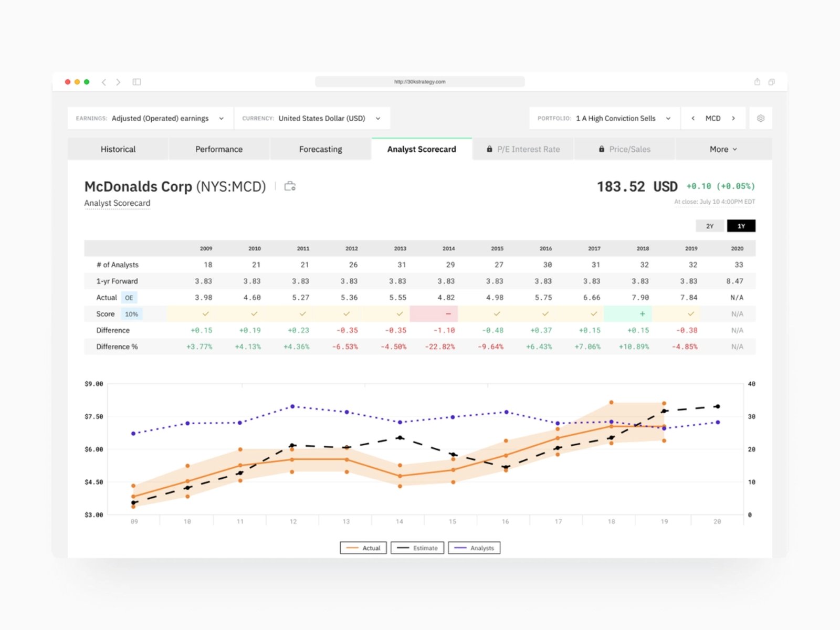The width and height of the screenshot is (840, 630).
Task: Open the locked Price/Sales tab
Action: click(625, 149)
